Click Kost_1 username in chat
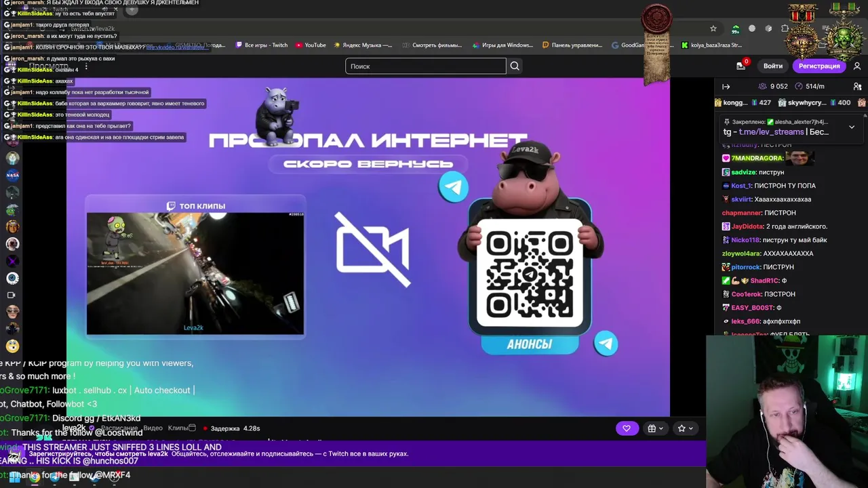 pos(741,186)
